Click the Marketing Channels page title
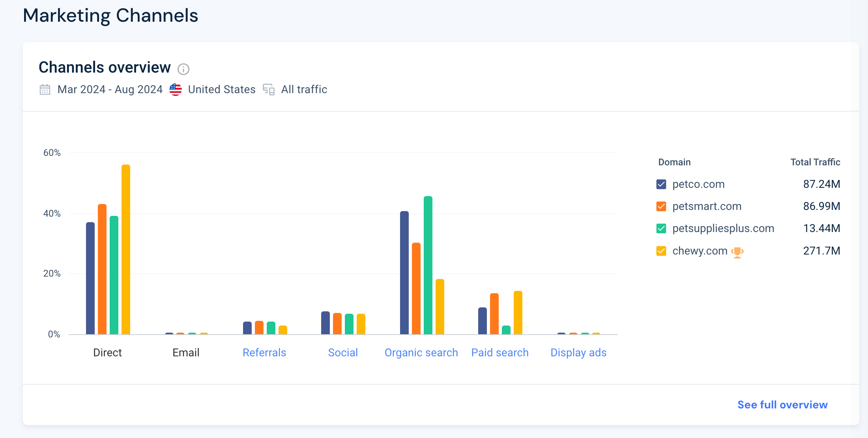This screenshot has width=868, height=438. (110, 16)
